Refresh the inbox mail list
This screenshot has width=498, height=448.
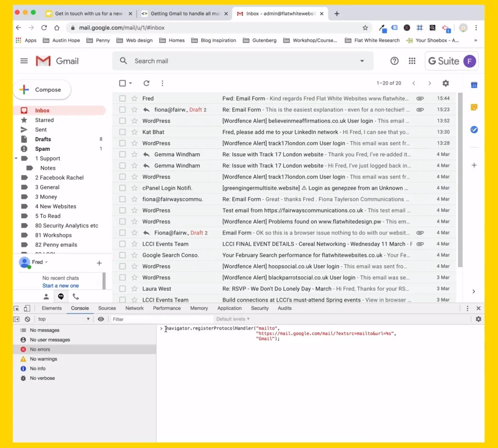pyautogui.click(x=146, y=83)
